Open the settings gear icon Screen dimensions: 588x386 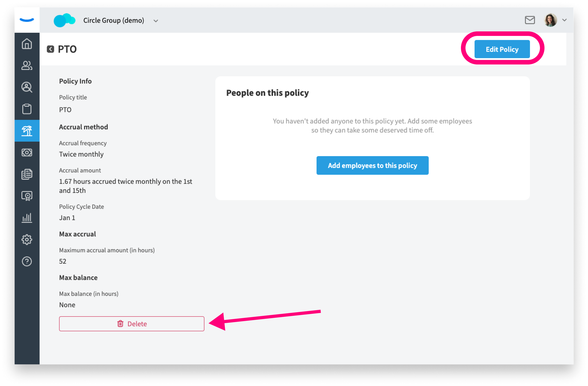(x=27, y=240)
